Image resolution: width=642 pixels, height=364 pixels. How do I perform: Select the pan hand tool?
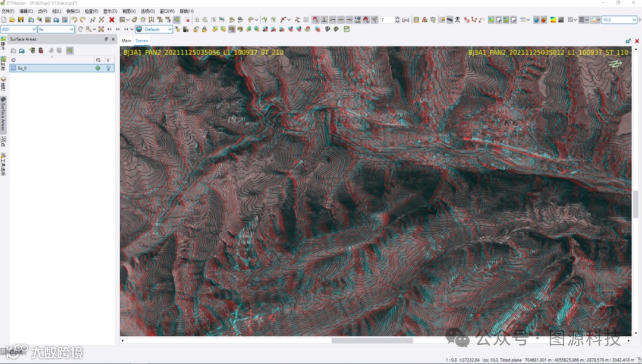tap(81, 30)
